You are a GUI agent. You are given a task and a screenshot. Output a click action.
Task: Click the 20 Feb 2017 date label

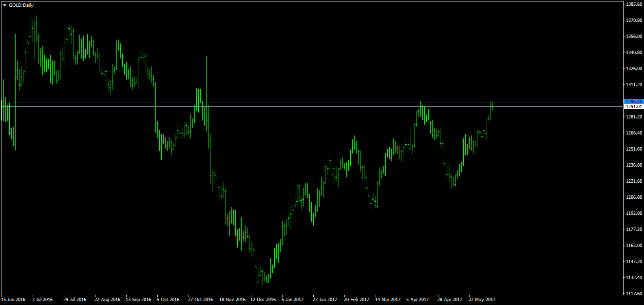point(357,300)
